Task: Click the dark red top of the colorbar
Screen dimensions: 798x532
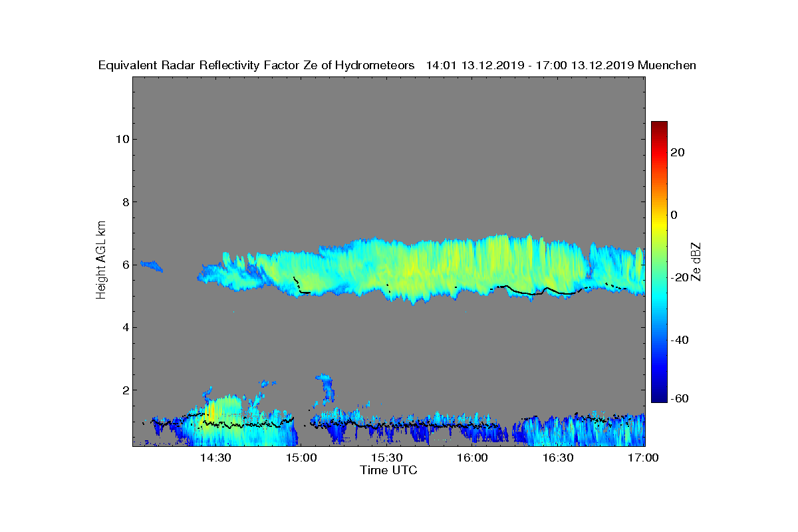Action: (x=659, y=126)
